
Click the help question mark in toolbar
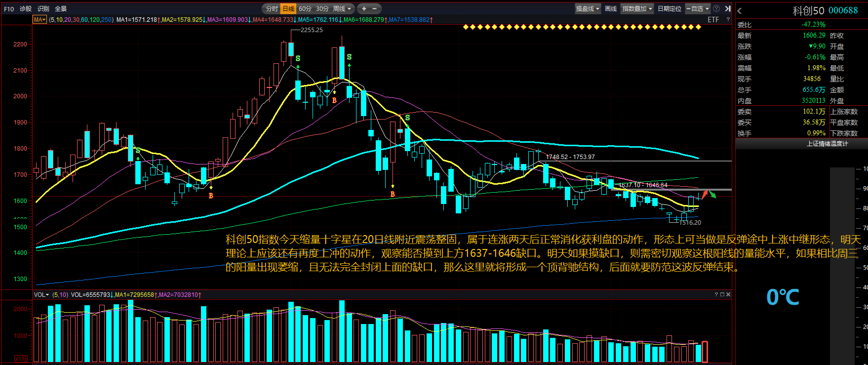[716, 9]
